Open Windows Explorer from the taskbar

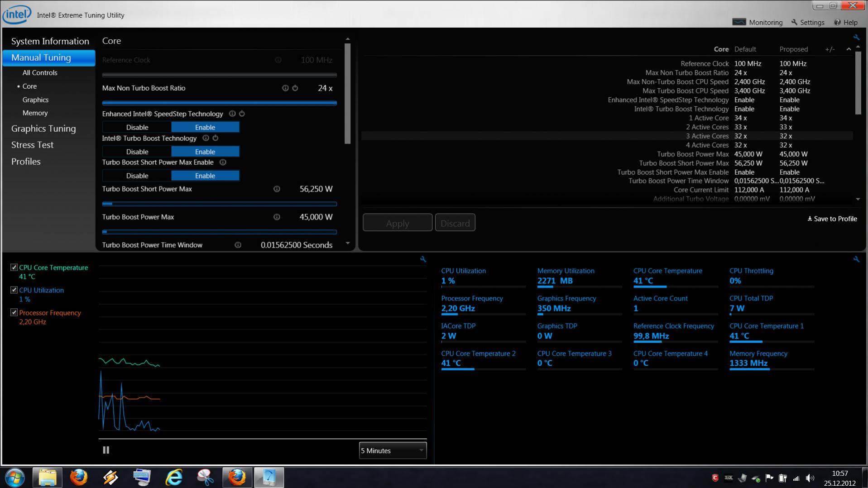click(47, 478)
